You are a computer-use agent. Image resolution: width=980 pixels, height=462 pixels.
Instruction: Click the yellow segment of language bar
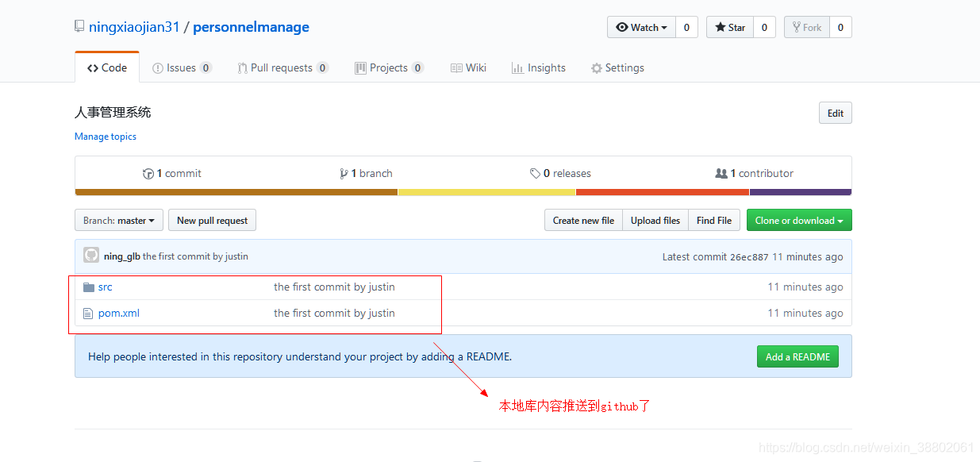click(486, 192)
